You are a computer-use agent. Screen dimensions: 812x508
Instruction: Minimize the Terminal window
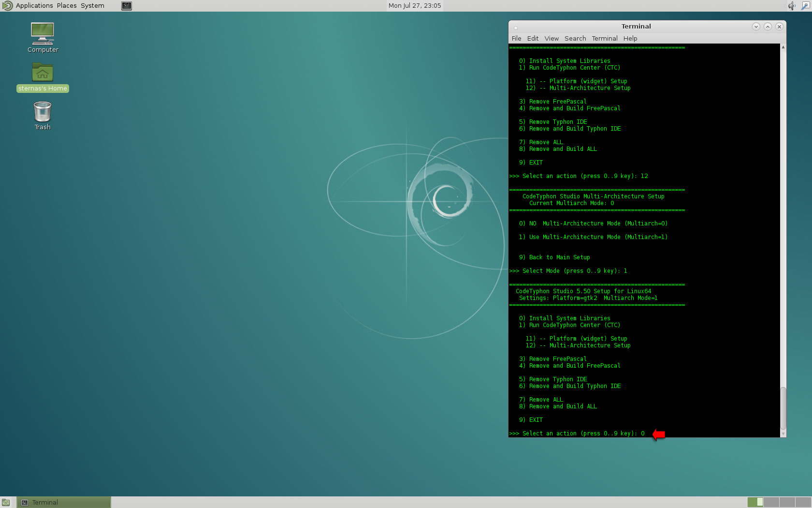coord(756,27)
